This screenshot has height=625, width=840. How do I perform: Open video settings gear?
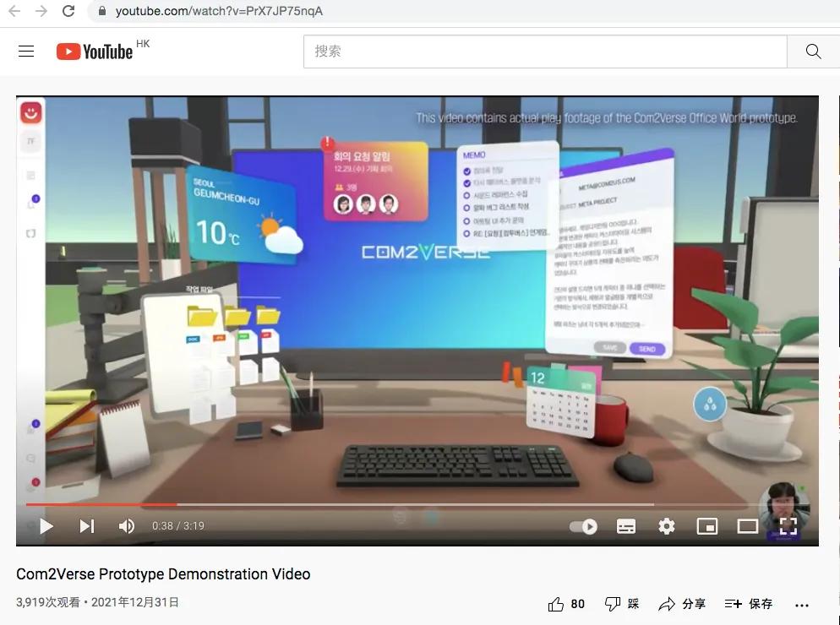[667, 526]
